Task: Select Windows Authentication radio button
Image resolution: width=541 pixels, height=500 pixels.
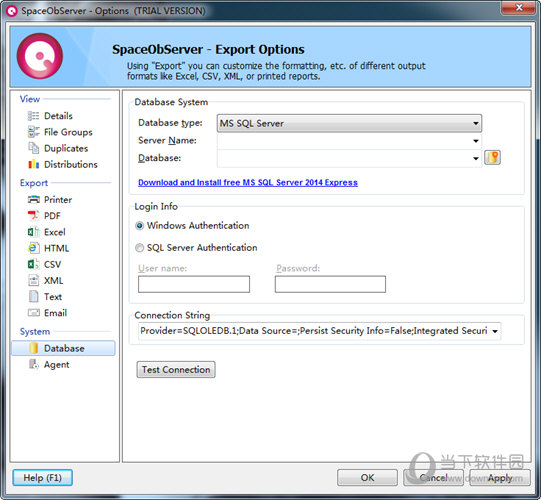Action: point(139,226)
